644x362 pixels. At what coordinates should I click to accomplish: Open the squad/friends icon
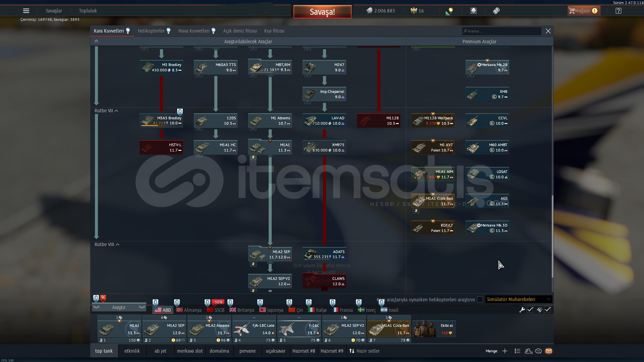pos(529,351)
